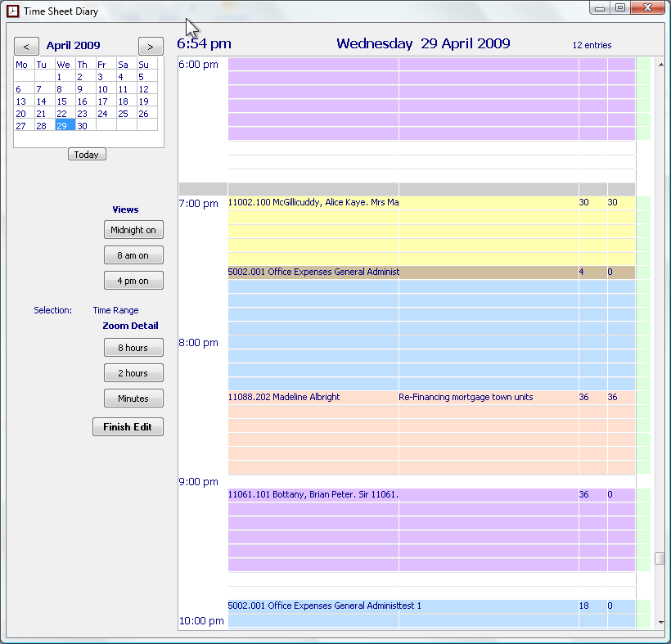The width and height of the screenshot is (671, 644).
Task: Set zoom detail to Minutes
Action: [133, 399]
